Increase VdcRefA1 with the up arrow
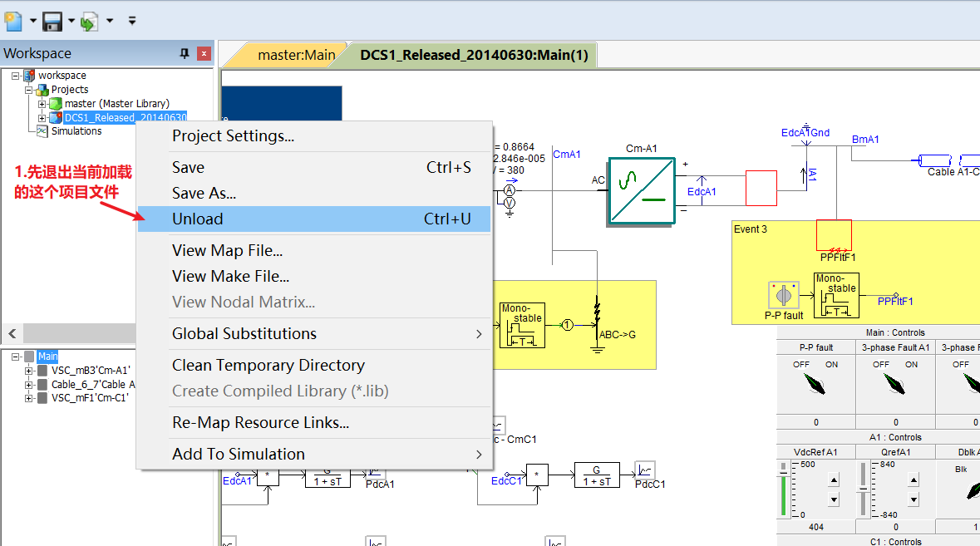Viewport: 980px width, 546px height. [x=834, y=480]
